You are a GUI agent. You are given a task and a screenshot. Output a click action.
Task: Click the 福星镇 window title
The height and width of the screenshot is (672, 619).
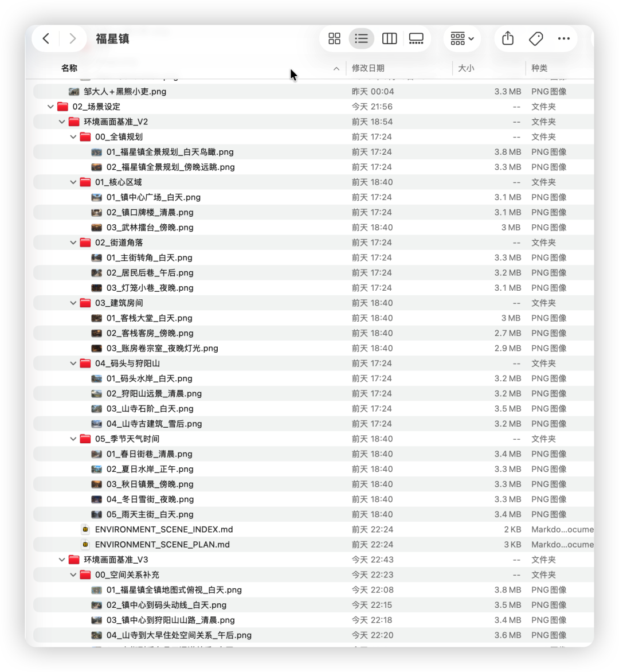coord(113,39)
